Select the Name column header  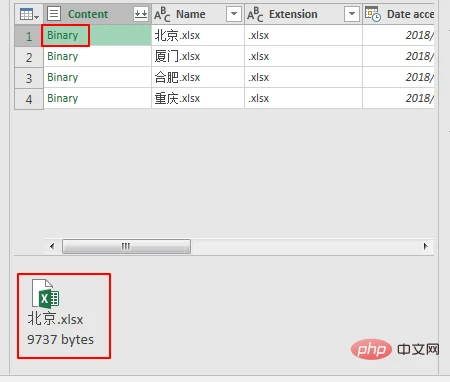[x=198, y=14]
